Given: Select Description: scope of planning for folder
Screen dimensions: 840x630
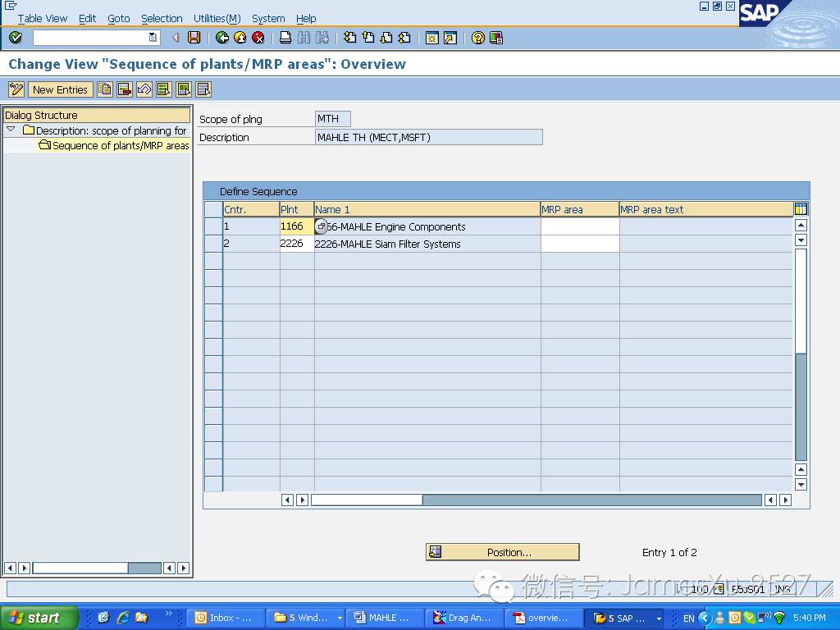Looking at the screenshot, I should click(x=105, y=130).
